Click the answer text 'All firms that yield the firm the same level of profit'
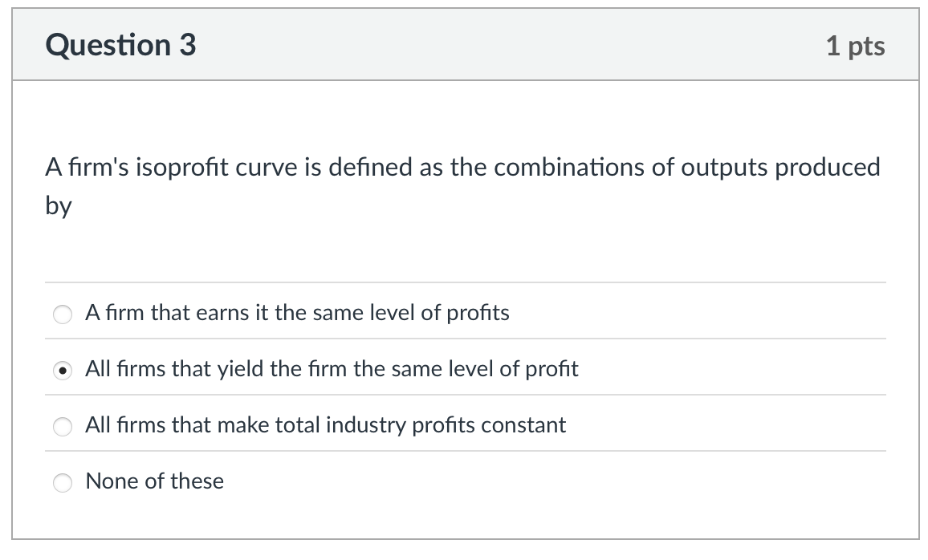Viewport: 928px width, 560px height. tap(332, 370)
